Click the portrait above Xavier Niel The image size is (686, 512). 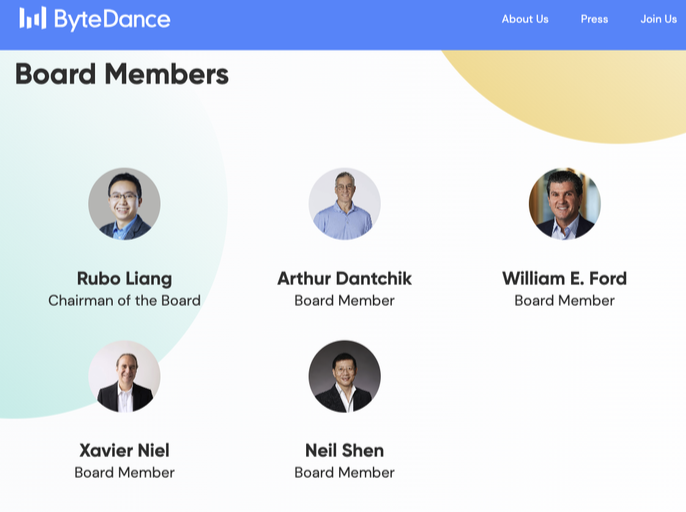[124, 376]
